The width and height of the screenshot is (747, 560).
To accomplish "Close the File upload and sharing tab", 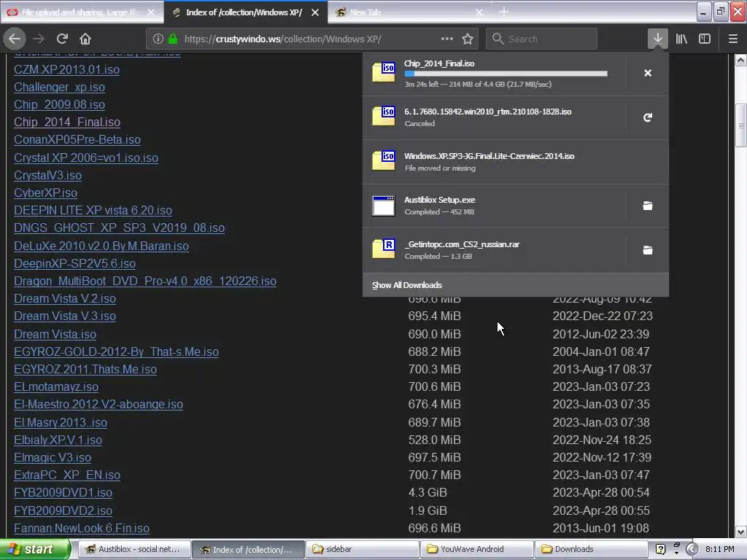I will click(151, 12).
